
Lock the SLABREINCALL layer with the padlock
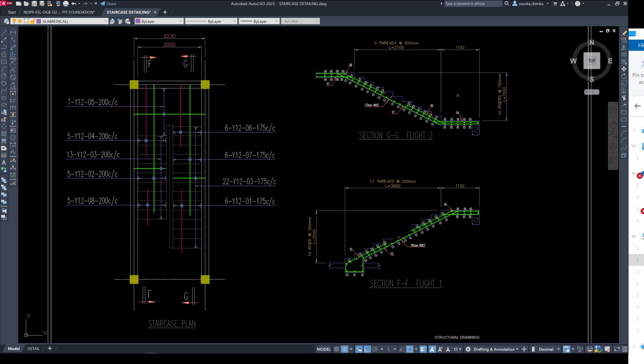(33, 21)
